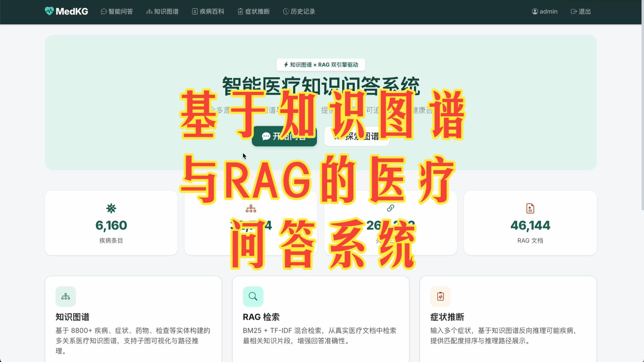Click the 症状推断 feature card heading
The image size is (644, 362).
click(447, 317)
